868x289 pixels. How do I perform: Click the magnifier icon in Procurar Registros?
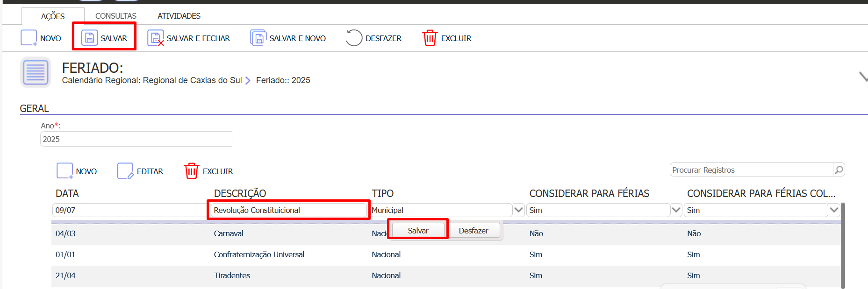tap(839, 170)
